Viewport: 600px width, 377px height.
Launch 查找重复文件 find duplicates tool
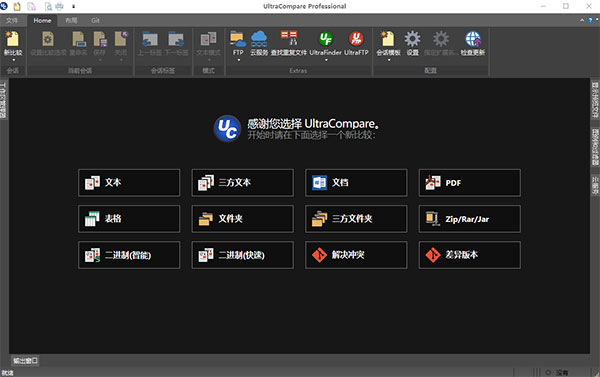coord(289,39)
